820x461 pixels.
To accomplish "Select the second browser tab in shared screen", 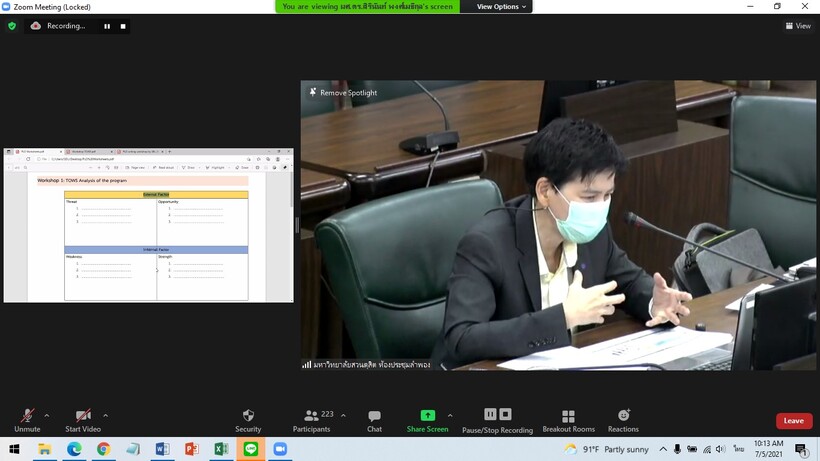I will click(x=88, y=152).
